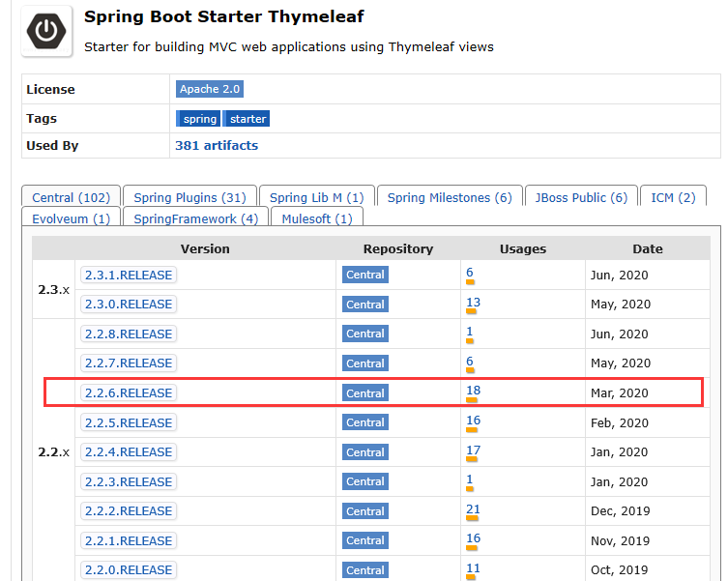Click the 'Used By' row label

pyautogui.click(x=52, y=145)
